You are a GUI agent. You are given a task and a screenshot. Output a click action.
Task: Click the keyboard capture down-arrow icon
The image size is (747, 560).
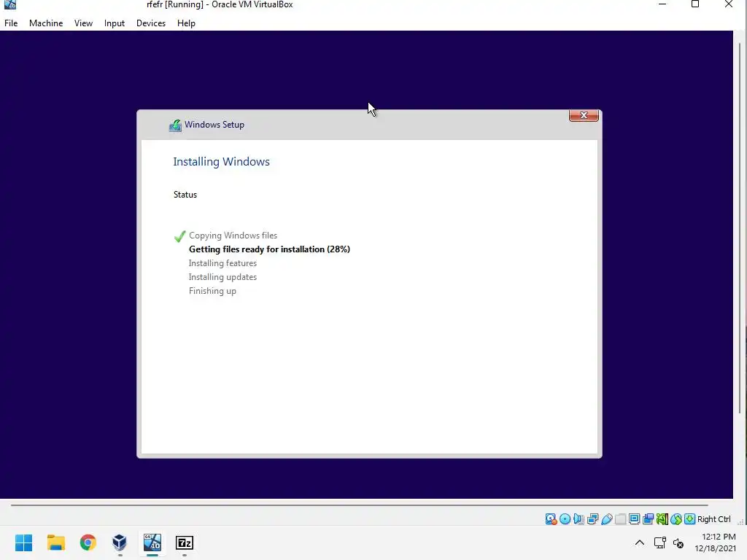(689, 519)
